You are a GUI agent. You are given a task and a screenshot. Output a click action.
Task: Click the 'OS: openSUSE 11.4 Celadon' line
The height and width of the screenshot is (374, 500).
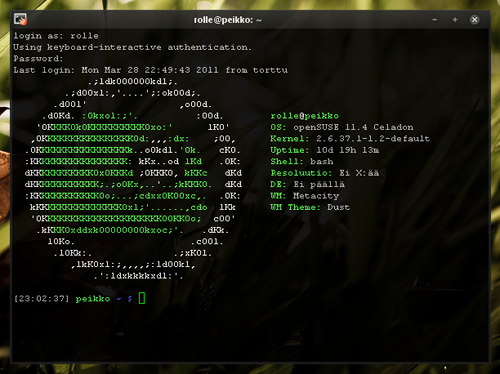tap(342, 127)
